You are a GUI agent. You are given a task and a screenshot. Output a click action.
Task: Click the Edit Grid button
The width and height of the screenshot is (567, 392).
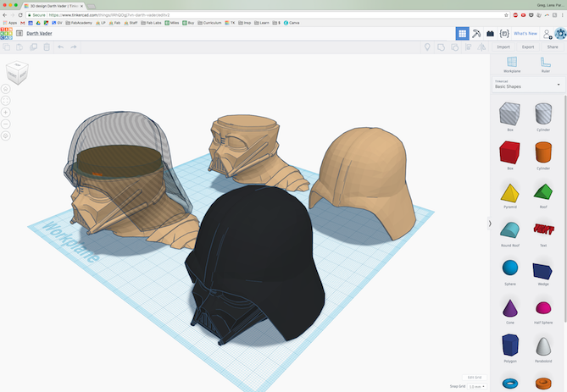tap(475, 378)
